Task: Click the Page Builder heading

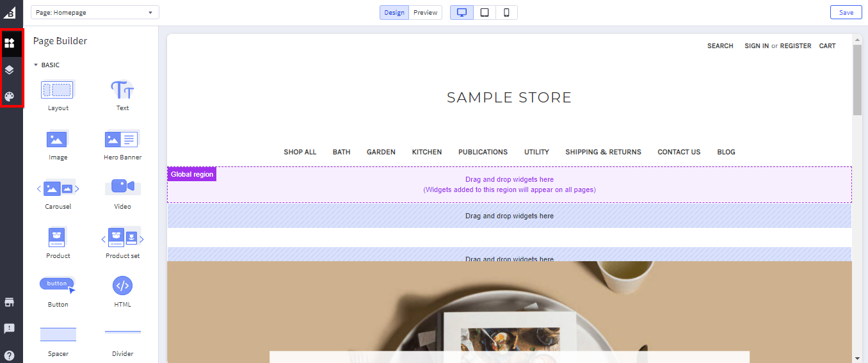Action: (x=60, y=41)
